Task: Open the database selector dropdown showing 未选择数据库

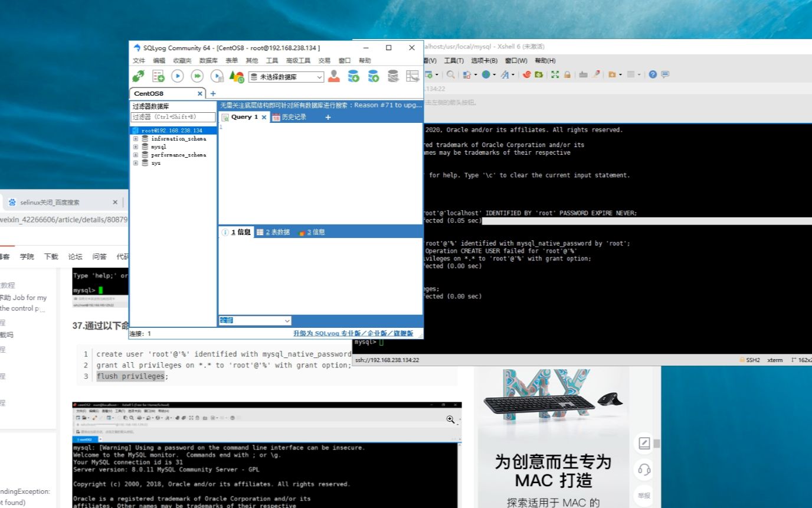Action: point(286,77)
